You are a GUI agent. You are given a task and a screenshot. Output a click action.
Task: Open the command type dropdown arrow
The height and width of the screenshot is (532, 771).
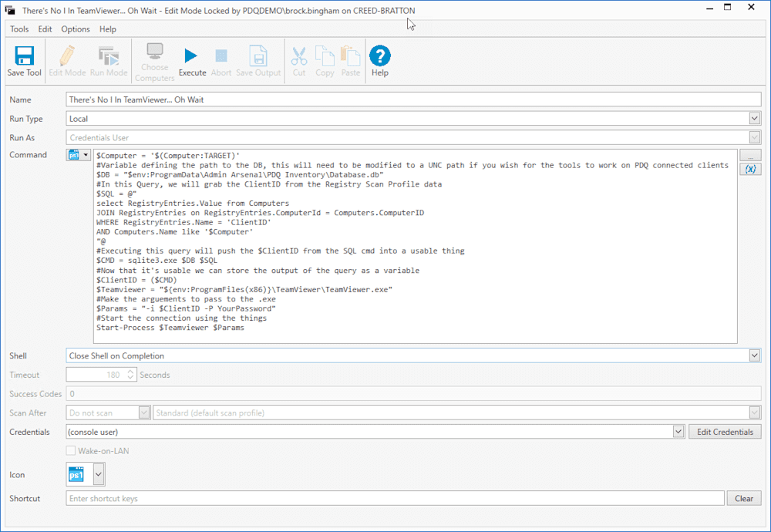tap(86, 155)
